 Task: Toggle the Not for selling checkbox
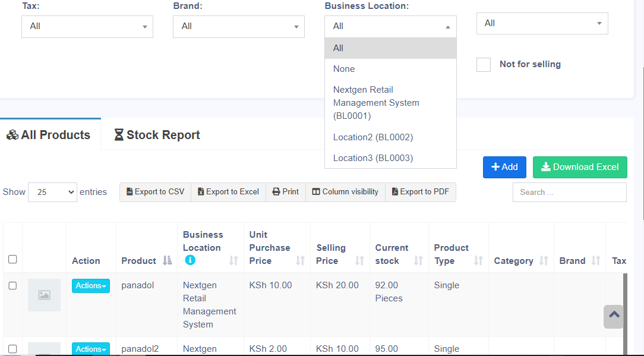(484, 65)
